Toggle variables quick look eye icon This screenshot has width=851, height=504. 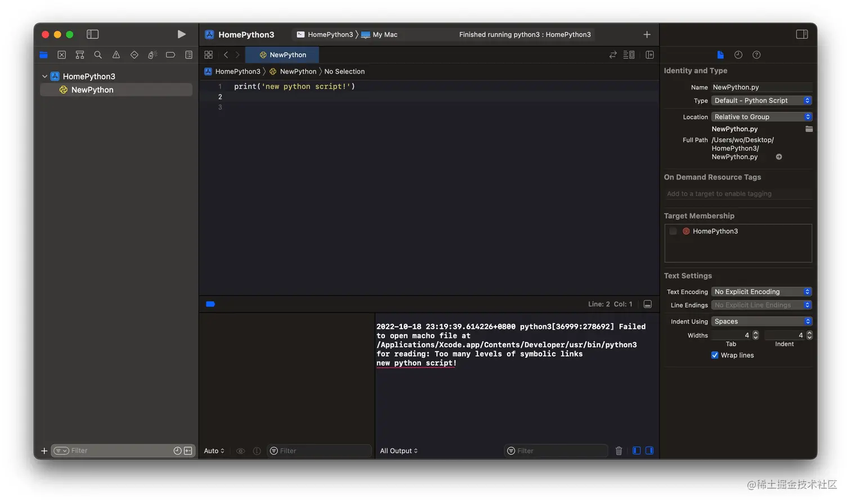point(240,451)
